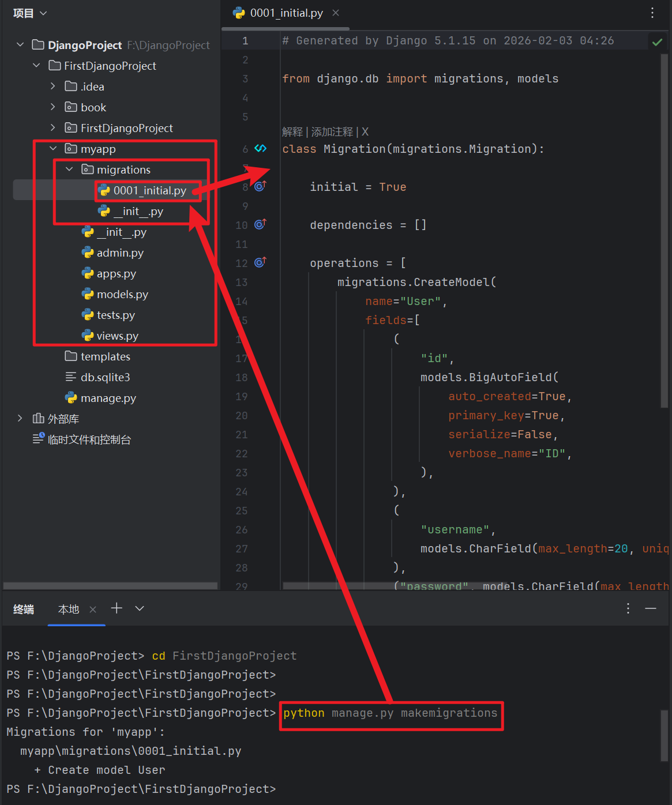Click the terminal vertical scrollbar
This screenshot has height=805, width=672.
(664, 735)
